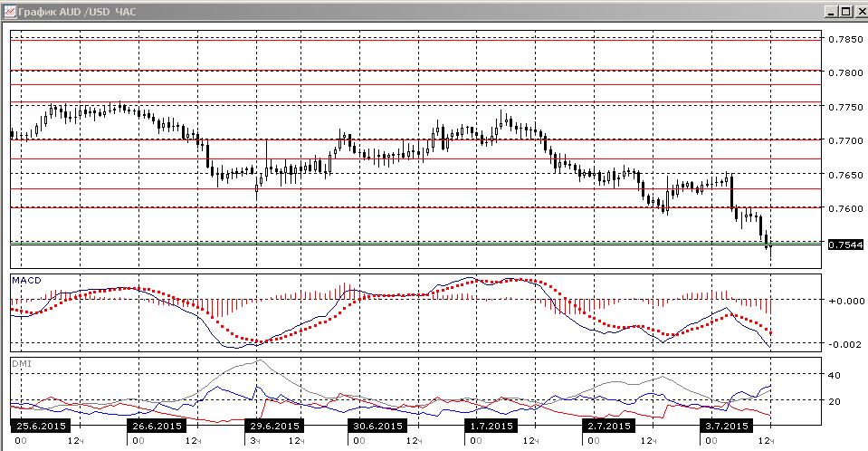
Task: Click the 3.7.2015 date marker
Action: pyautogui.click(x=725, y=426)
